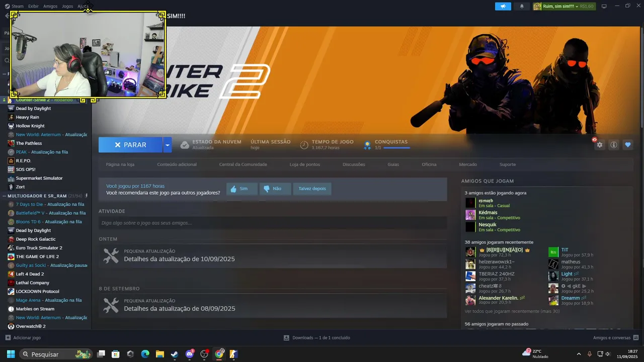The height and width of the screenshot is (362, 644).
Task: Select Overwatch® 2 in the library list
Action: 31,326
